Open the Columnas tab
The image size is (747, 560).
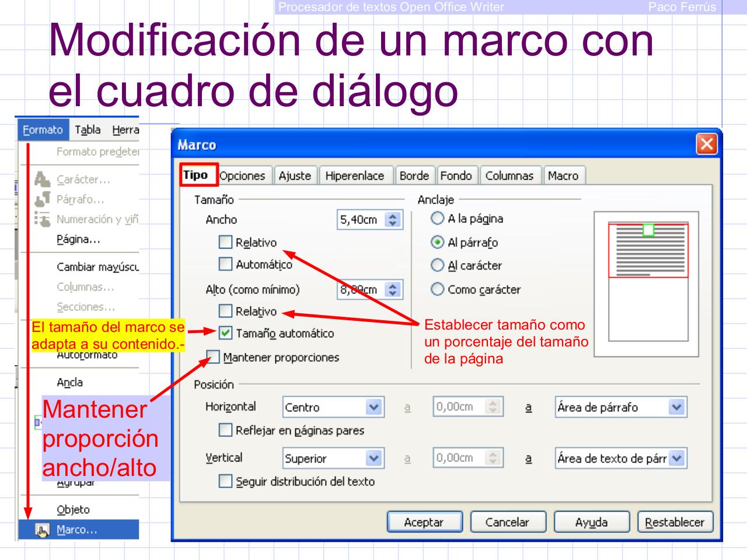point(511,176)
